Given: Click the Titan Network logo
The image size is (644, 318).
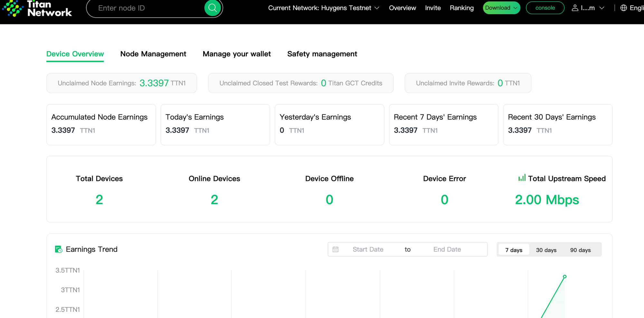Looking at the screenshot, I should (37, 8).
